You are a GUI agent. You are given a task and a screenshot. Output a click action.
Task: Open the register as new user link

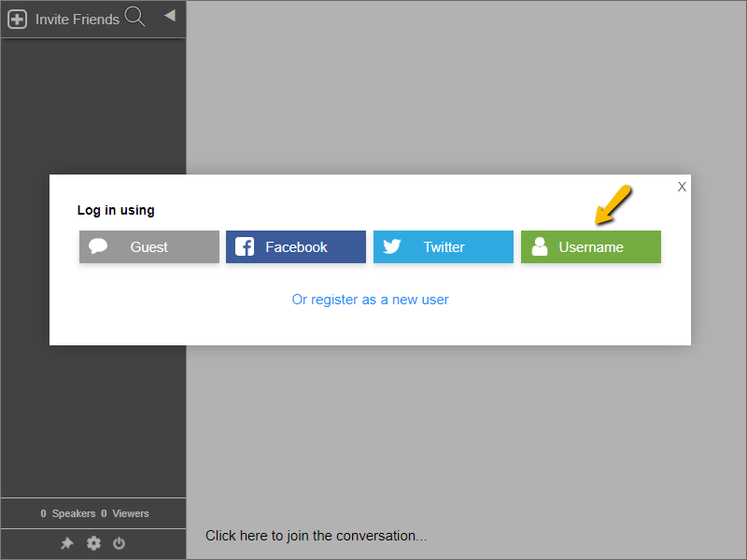(x=371, y=299)
